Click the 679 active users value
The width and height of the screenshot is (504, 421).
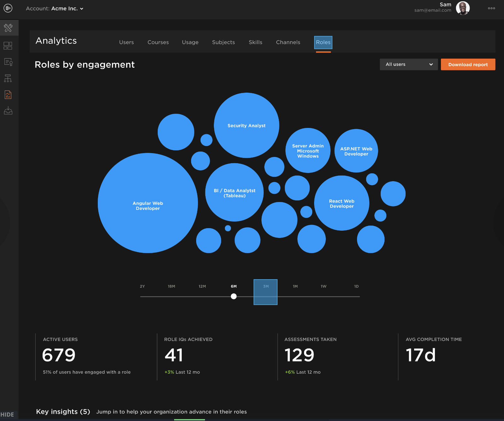pos(59,355)
